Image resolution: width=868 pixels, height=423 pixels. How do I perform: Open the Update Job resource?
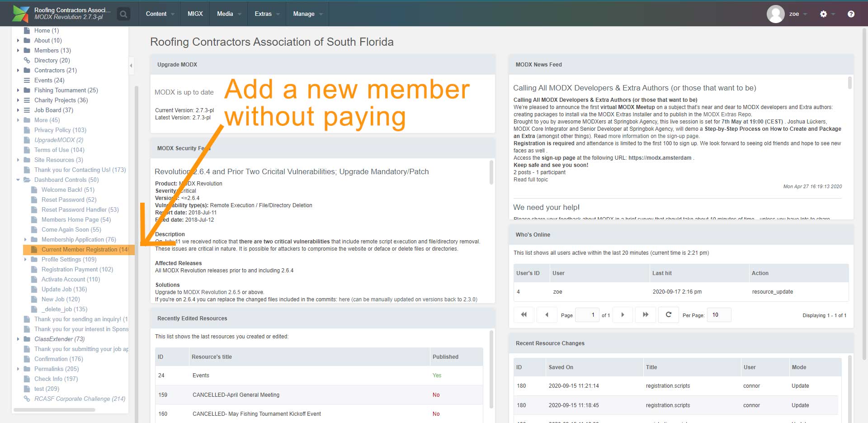[x=64, y=290]
